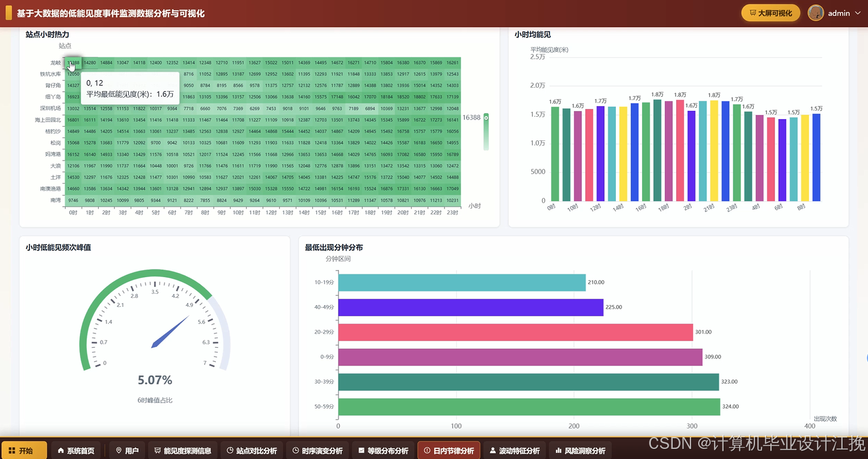This screenshot has height=459, width=868.
Task: Click the 30-39分 dark green bar
Action: tap(528, 382)
